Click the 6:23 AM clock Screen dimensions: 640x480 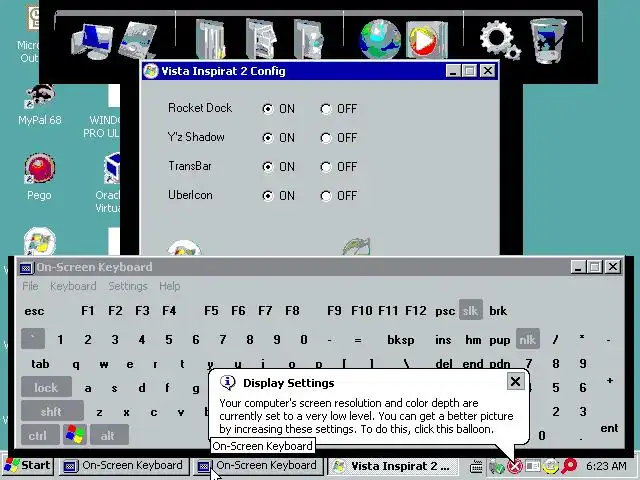(606, 466)
